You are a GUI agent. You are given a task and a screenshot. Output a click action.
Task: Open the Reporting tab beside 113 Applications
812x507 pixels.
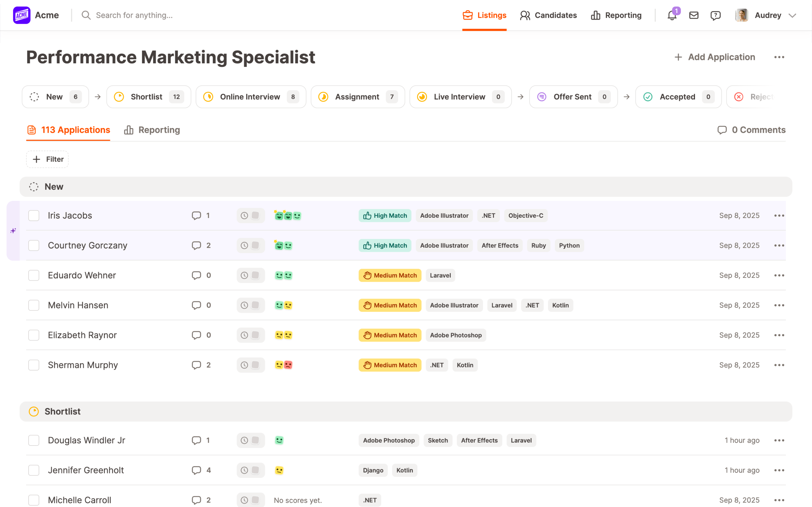point(152,130)
